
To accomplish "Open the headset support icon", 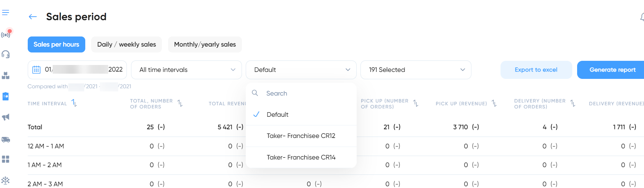I will pos(6,54).
